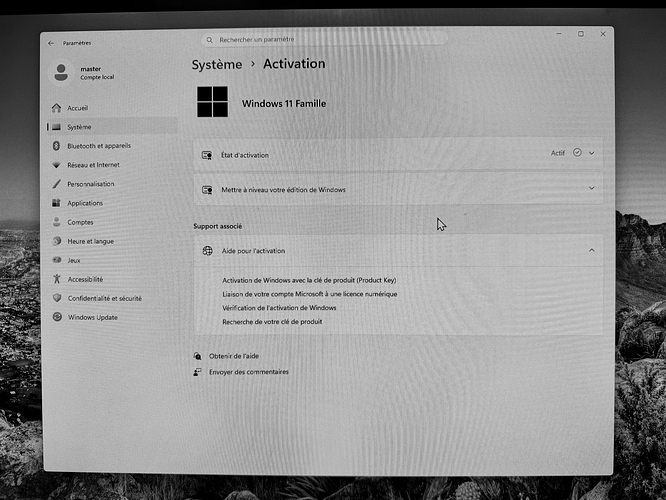Click the Support associé heading
The height and width of the screenshot is (500, 666).
coord(217,226)
